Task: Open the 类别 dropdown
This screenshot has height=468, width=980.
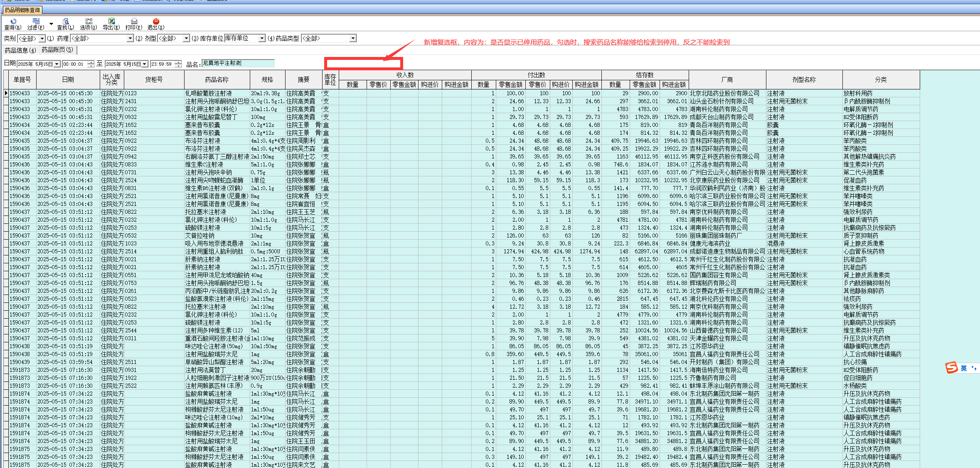Action: click(42, 39)
